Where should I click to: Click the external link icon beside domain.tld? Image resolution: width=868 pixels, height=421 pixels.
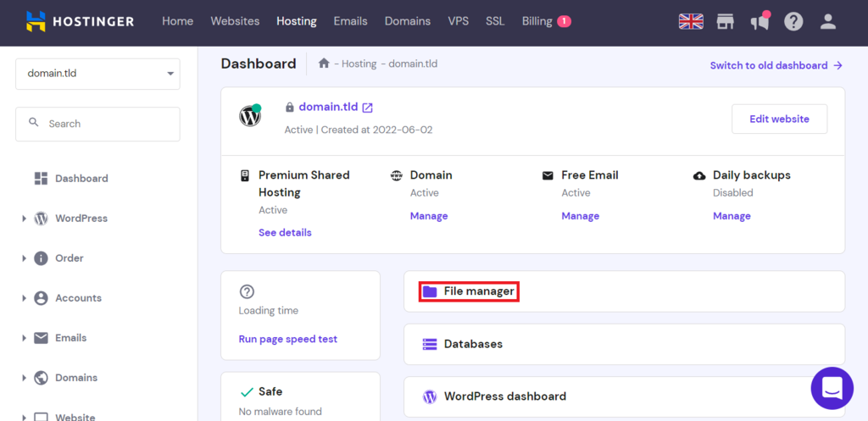click(367, 108)
